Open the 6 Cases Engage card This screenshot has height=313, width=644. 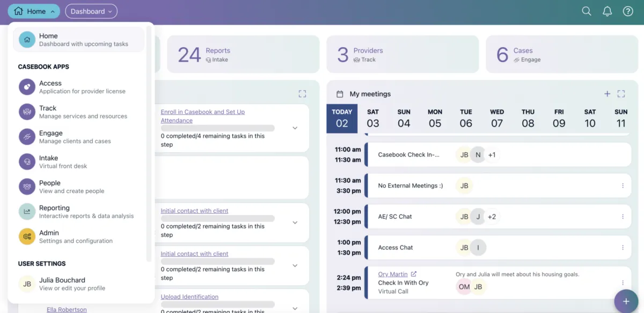point(562,54)
